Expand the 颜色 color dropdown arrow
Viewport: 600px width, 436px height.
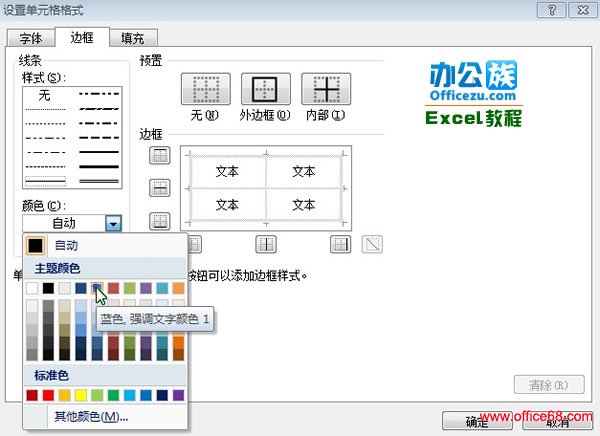click(x=114, y=224)
